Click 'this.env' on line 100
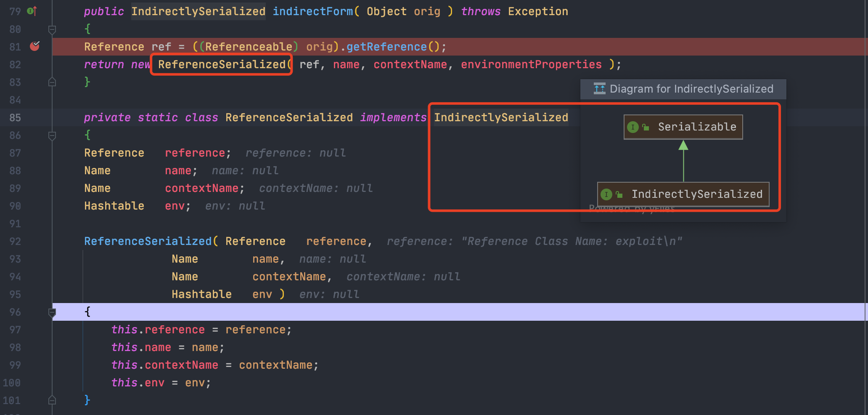 click(138, 383)
